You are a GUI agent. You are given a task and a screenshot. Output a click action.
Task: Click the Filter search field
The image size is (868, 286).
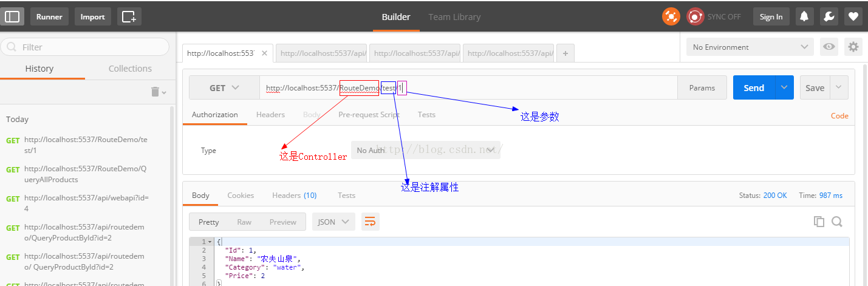pos(85,47)
